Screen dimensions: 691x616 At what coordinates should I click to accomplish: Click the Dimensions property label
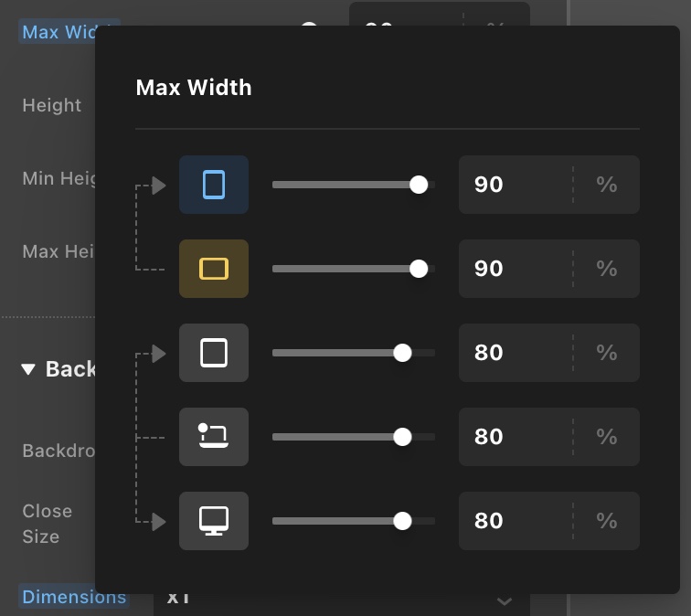(x=74, y=597)
